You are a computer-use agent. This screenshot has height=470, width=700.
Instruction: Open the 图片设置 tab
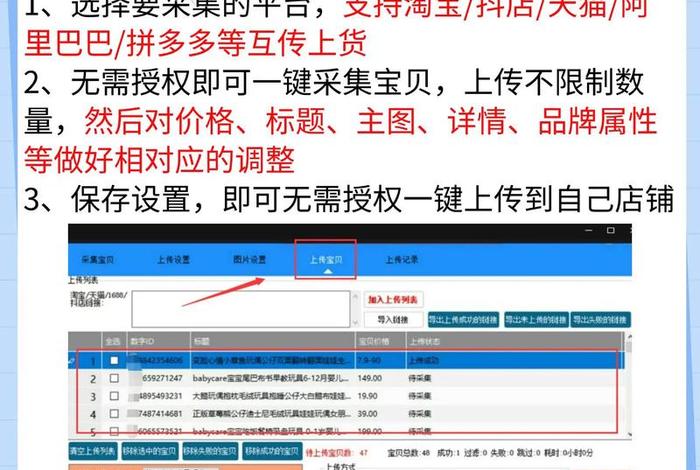pos(250,259)
